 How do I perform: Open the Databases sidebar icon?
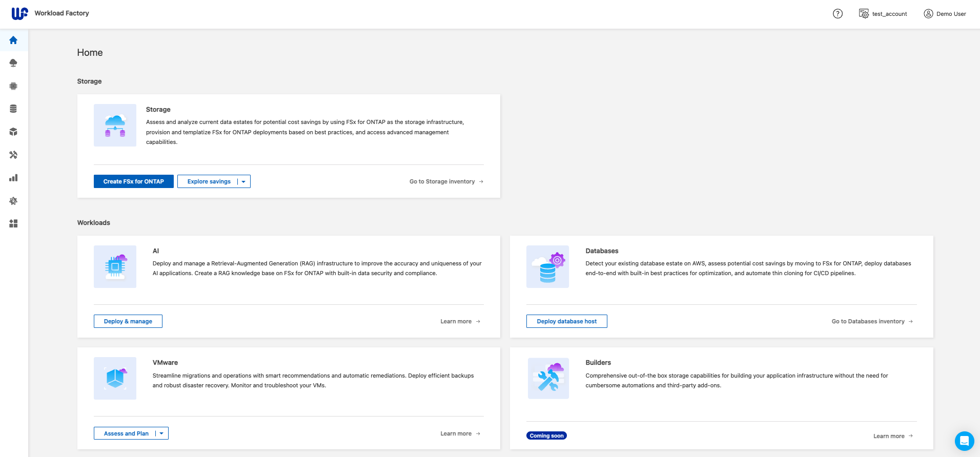coord(13,109)
